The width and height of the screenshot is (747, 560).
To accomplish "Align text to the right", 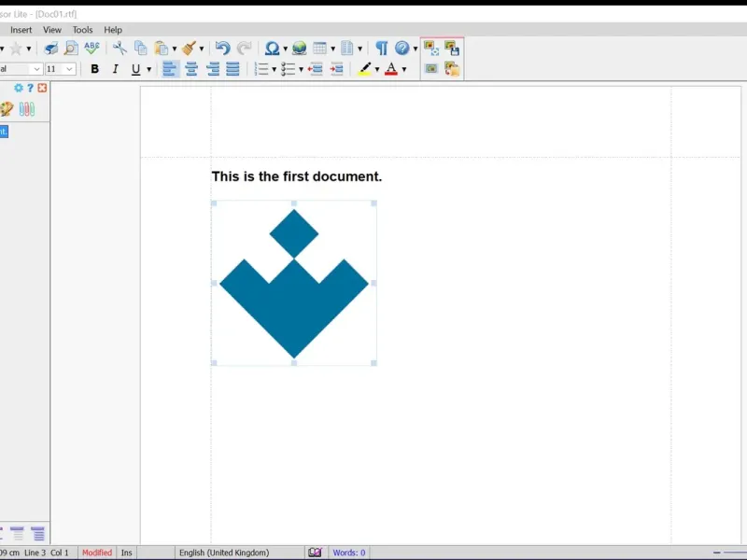I will tap(213, 69).
